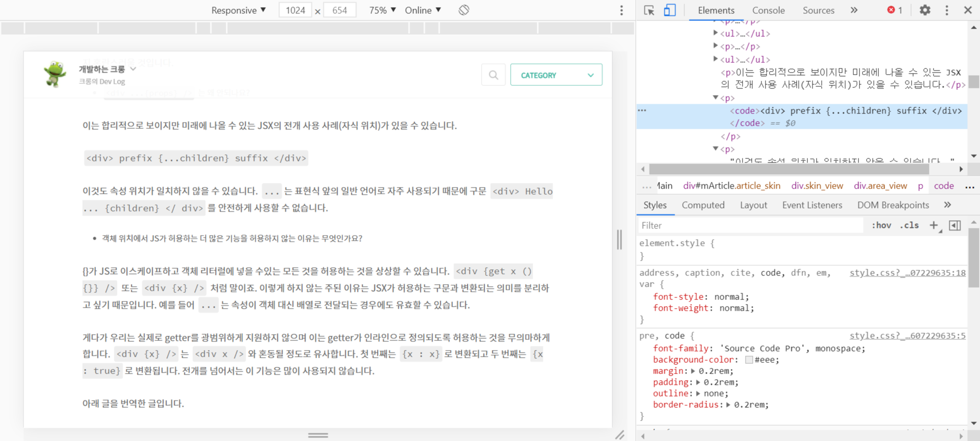
Task: Switch to the Console tab
Action: click(x=768, y=10)
